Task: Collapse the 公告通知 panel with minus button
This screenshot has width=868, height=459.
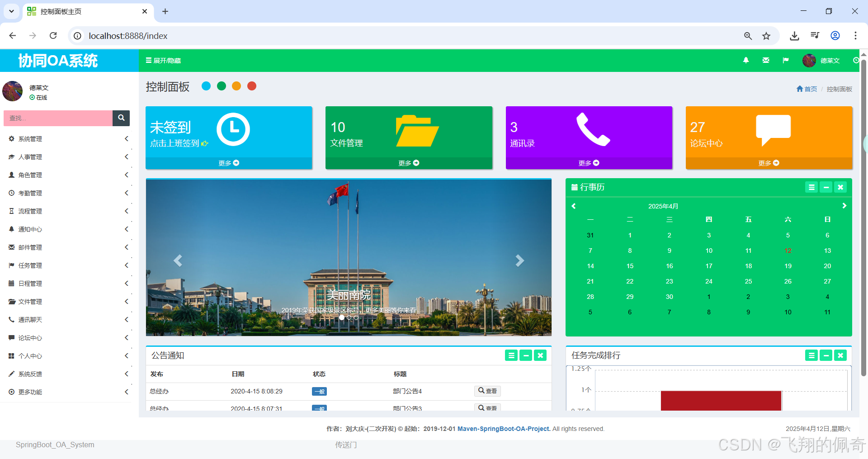Action: coord(525,355)
